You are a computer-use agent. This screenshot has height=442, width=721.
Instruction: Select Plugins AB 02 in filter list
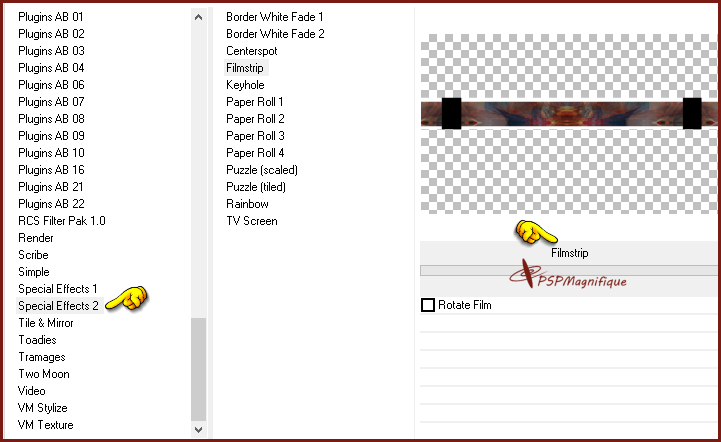(51, 34)
